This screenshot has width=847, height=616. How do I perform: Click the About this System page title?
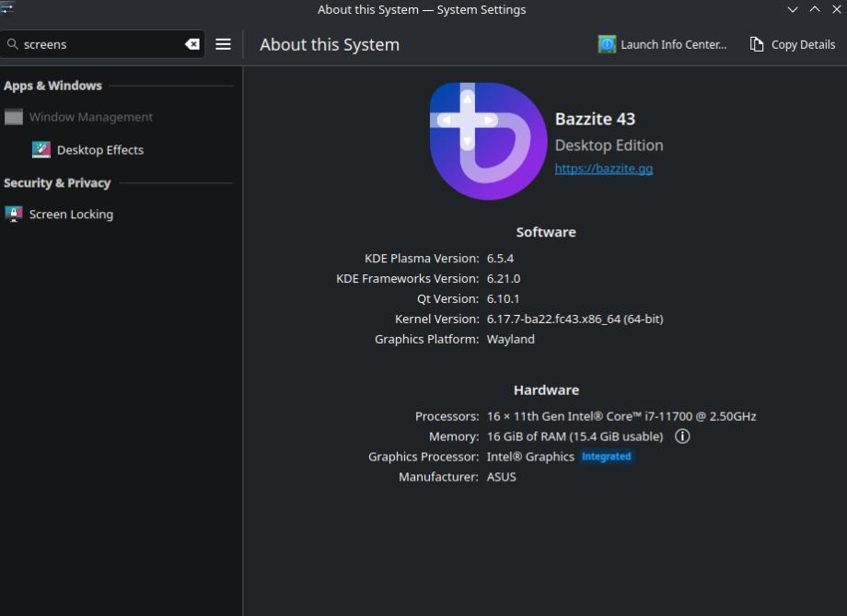(330, 44)
